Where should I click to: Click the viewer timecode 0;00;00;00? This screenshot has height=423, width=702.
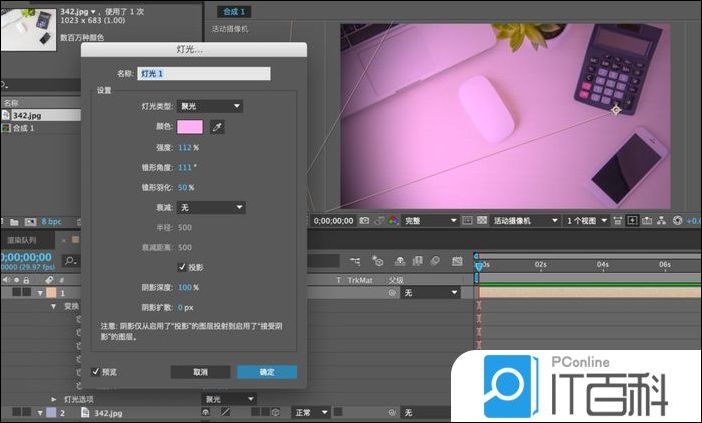tap(333, 221)
